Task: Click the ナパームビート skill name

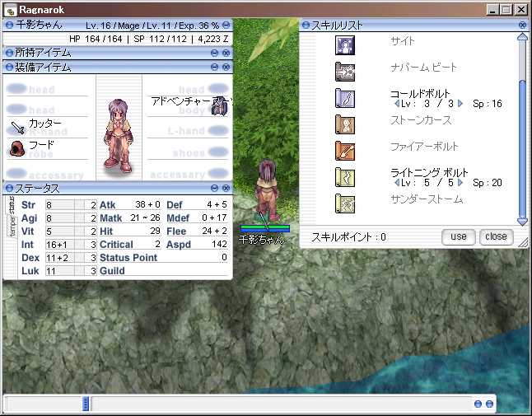Action: [423, 68]
